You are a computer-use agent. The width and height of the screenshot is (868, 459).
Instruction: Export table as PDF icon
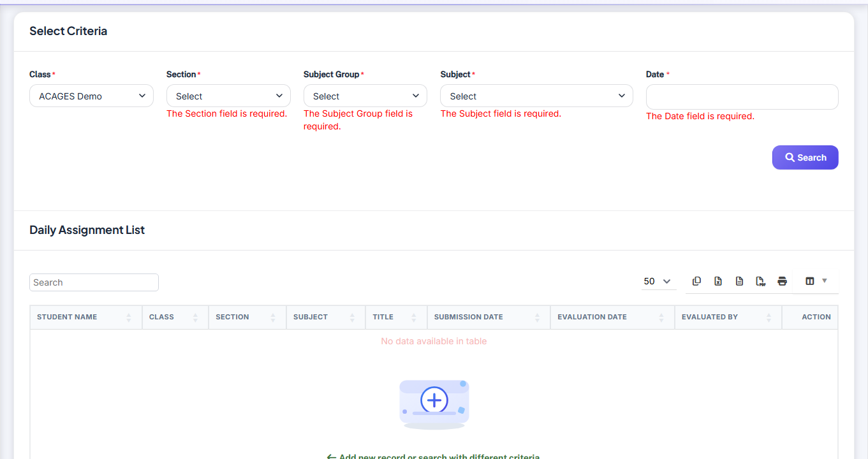pos(761,281)
